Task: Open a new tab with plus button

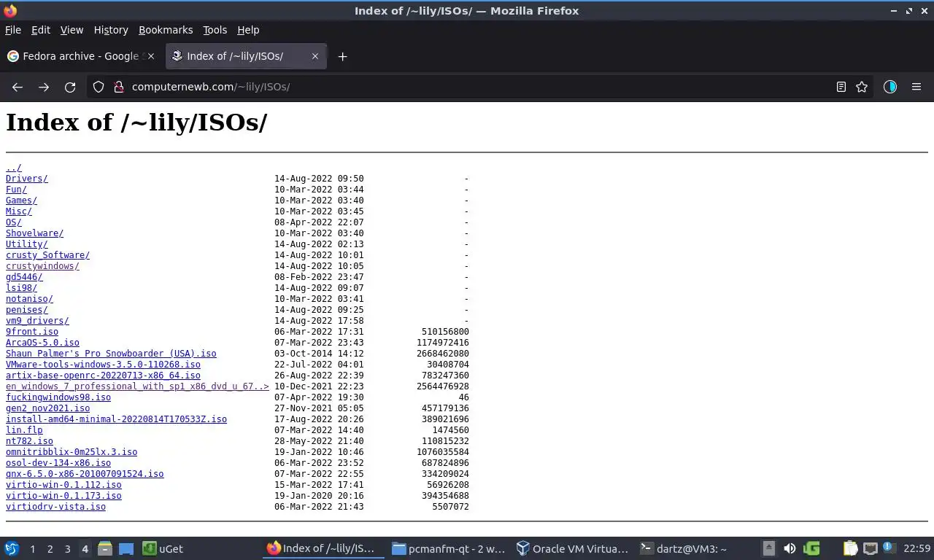Action: pos(342,56)
